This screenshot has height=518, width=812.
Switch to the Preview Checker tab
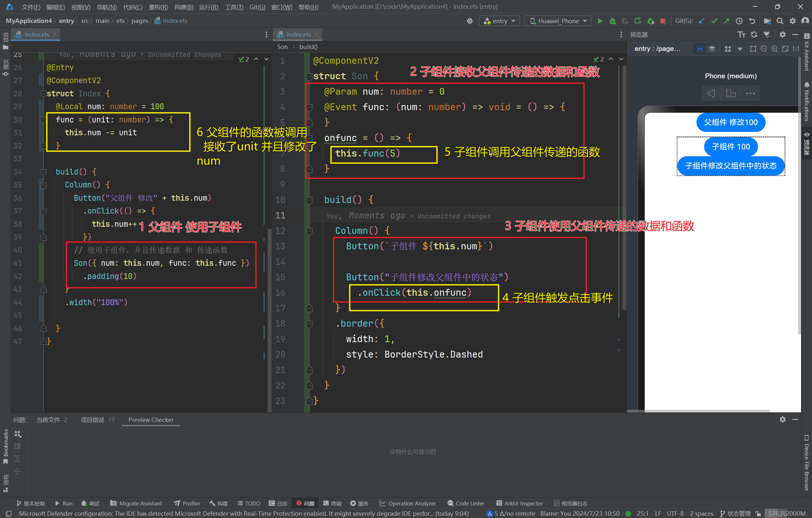click(151, 420)
